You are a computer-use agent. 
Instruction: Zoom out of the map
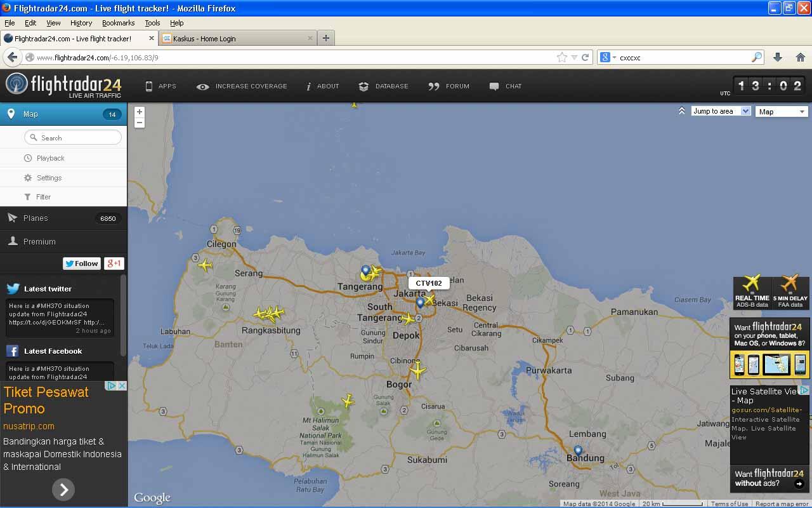[140, 123]
